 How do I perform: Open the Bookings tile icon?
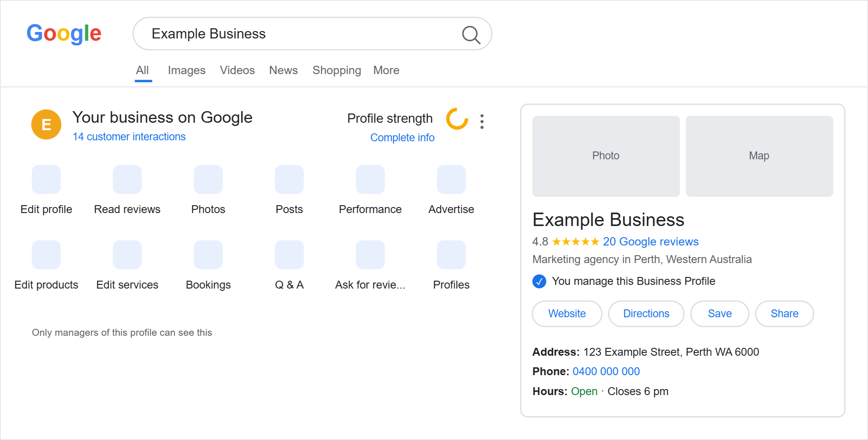click(208, 255)
